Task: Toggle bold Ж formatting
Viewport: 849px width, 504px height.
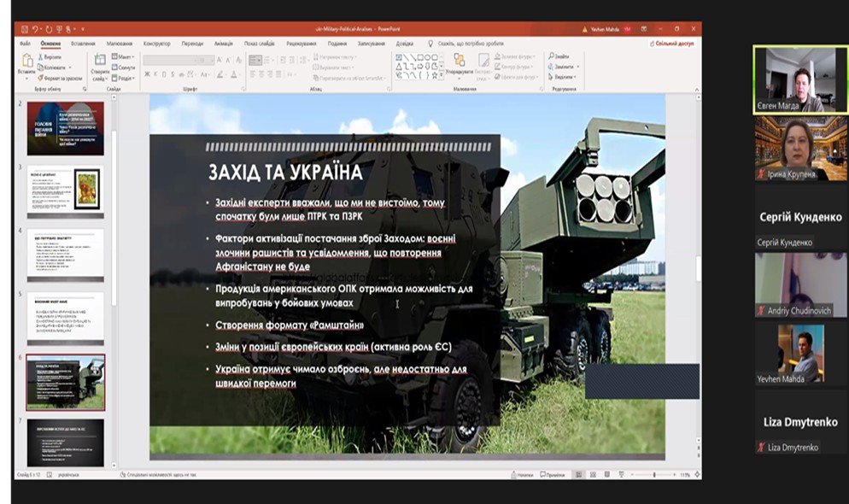Action: click(x=147, y=74)
